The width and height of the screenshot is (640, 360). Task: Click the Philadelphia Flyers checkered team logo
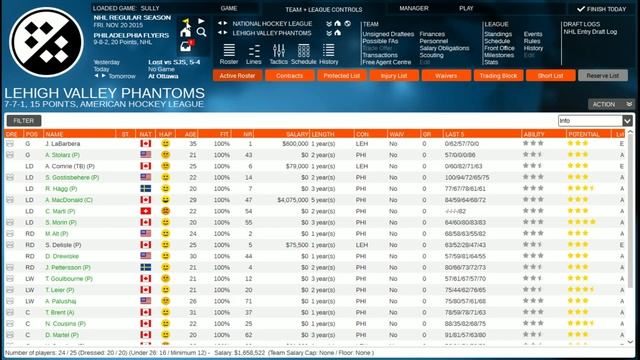46,42
